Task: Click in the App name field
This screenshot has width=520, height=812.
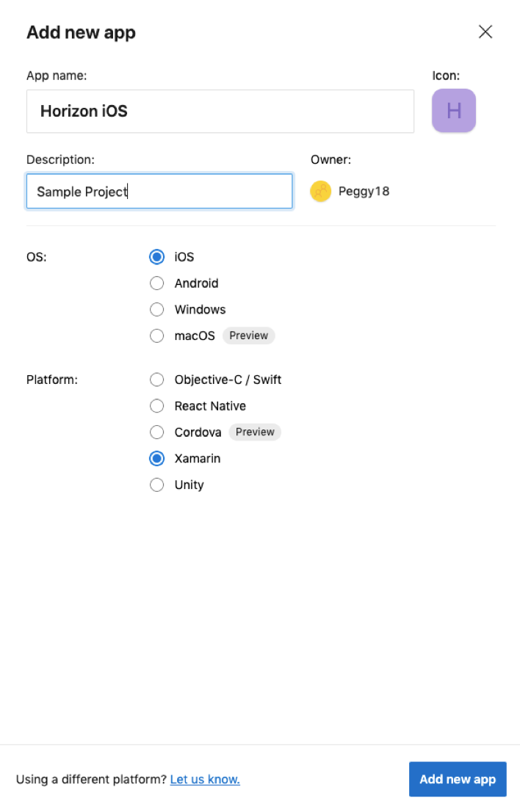Action: click(220, 112)
